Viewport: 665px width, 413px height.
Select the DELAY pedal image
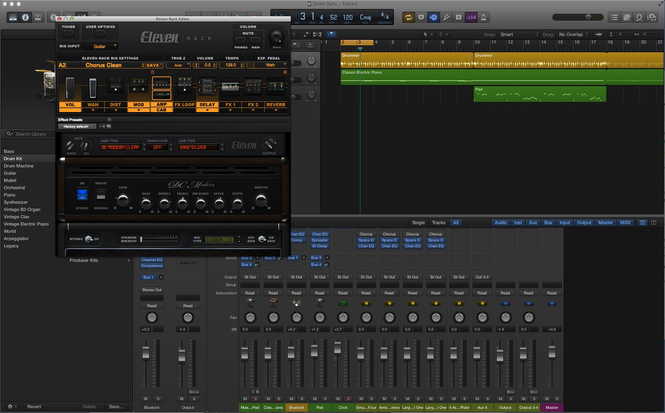pos(207,87)
